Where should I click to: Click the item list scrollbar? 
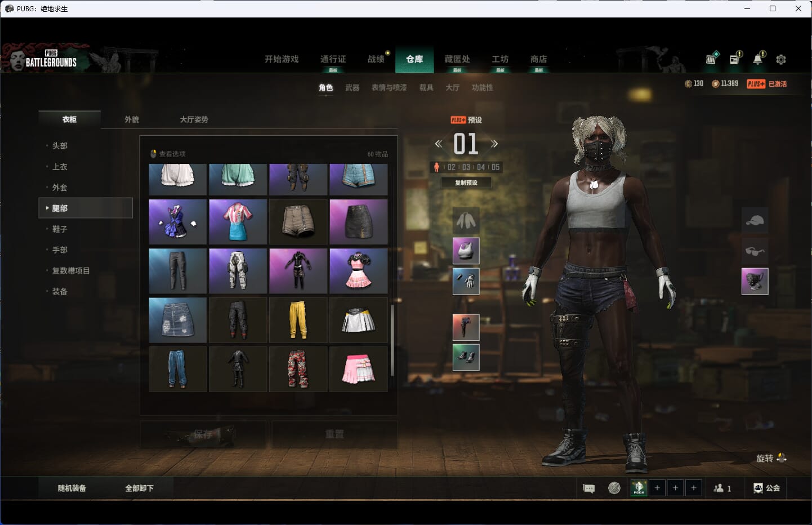point(392,340)
